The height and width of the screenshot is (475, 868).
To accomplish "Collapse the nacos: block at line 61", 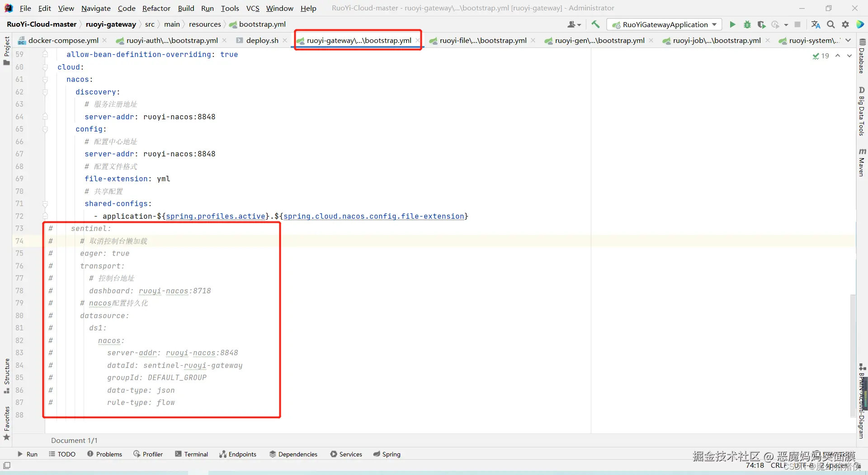I will (x=45, y=80).
